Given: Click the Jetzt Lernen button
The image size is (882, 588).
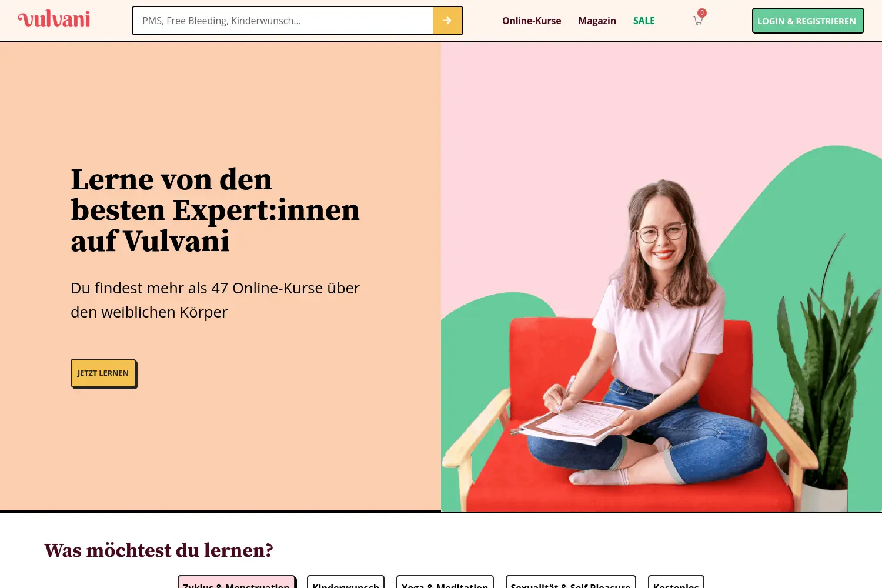Looking at the screenshot, I should click(x=103, y=373).
